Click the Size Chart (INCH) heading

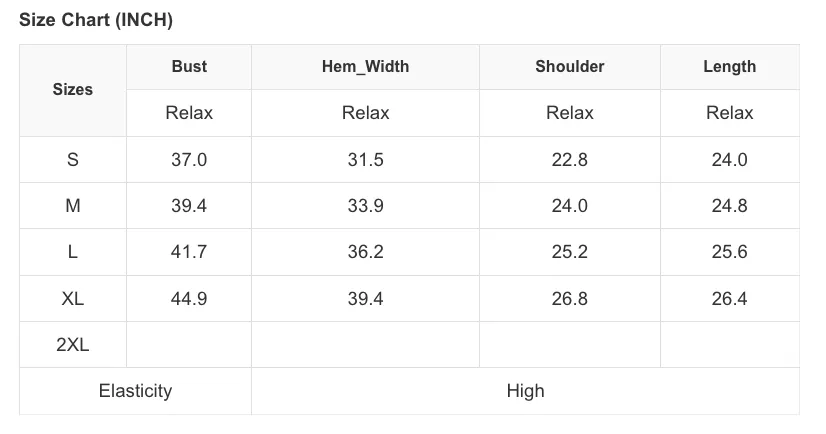(x=96, y=20)
